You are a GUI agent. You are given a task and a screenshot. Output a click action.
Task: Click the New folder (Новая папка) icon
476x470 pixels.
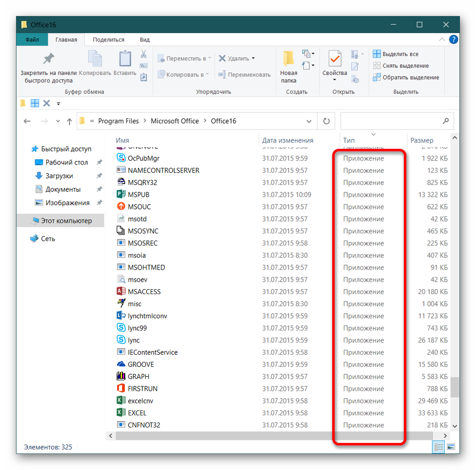289,59
